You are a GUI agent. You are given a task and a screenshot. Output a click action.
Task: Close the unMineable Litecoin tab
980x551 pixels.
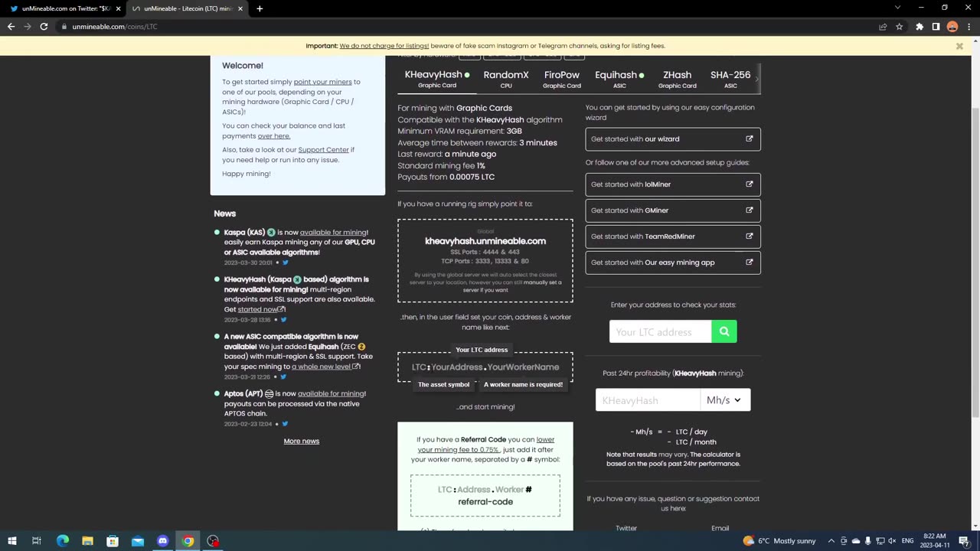240,8
